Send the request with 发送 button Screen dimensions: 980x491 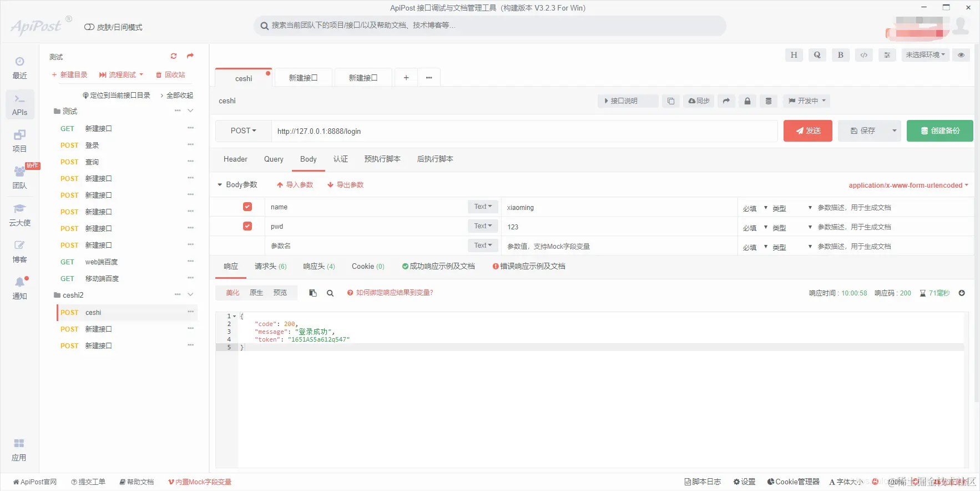808,131
